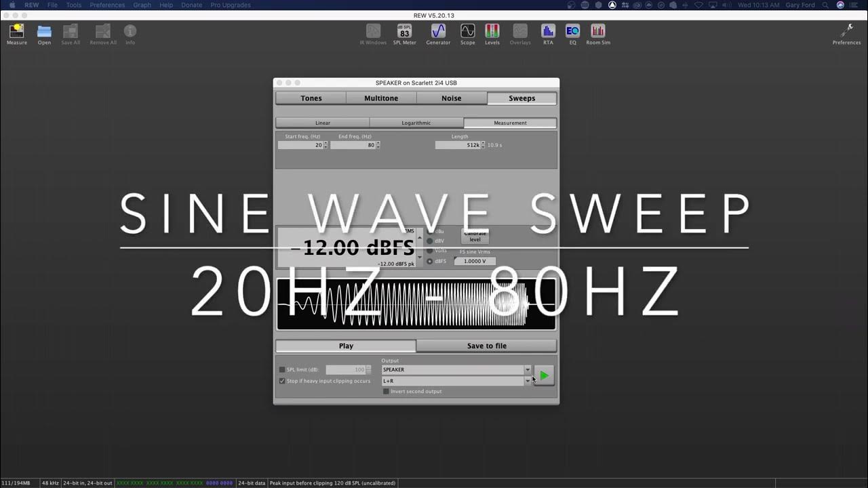Click the SPL limit value field
This screenshot has width=868, height=488.
tap(346, 369)
